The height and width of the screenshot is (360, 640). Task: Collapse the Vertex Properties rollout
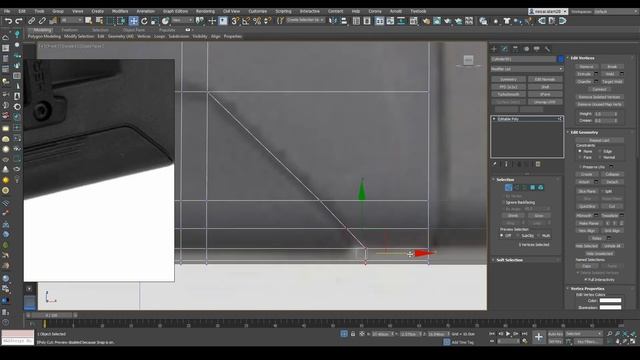tap(587, 289)
